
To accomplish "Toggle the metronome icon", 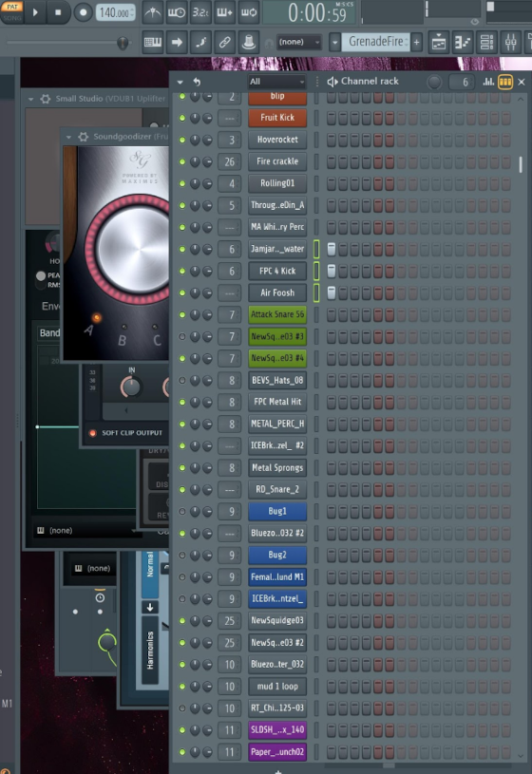I will (153, 12).
